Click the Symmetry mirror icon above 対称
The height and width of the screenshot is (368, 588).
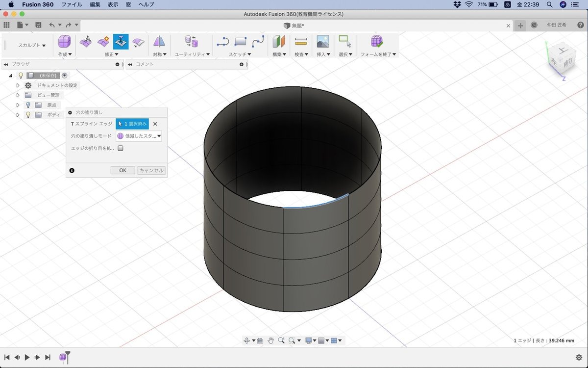(159, 42)
